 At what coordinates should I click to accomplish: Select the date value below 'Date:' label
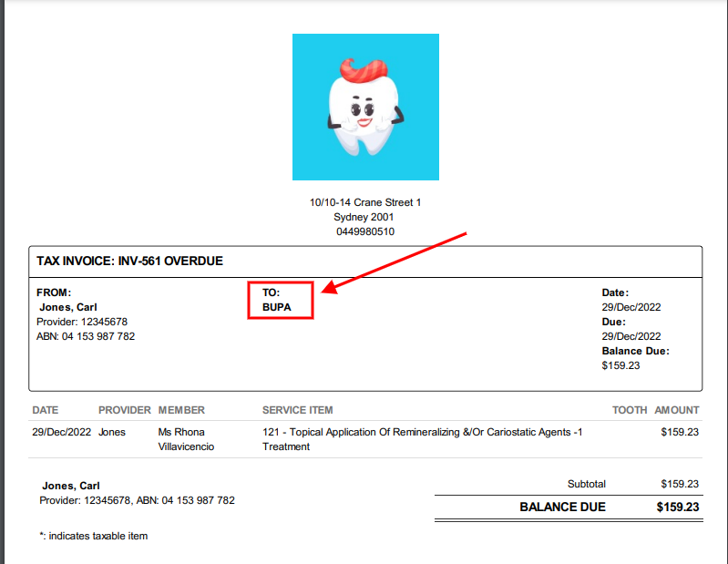(x=631, y=307)
